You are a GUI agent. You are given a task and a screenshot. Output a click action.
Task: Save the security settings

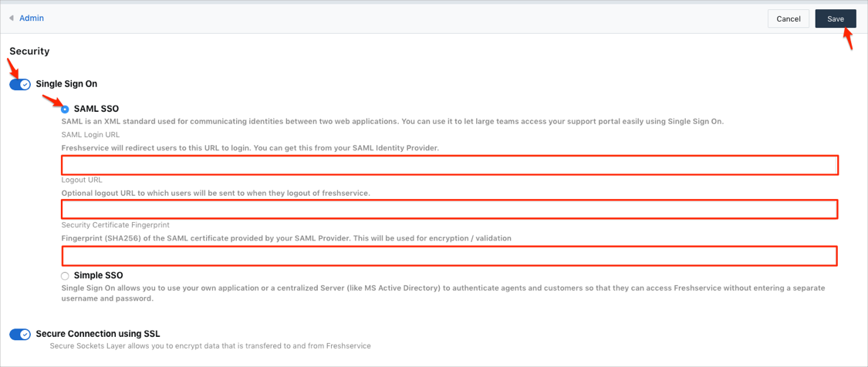pyautogui.click(x=835, y=19)
